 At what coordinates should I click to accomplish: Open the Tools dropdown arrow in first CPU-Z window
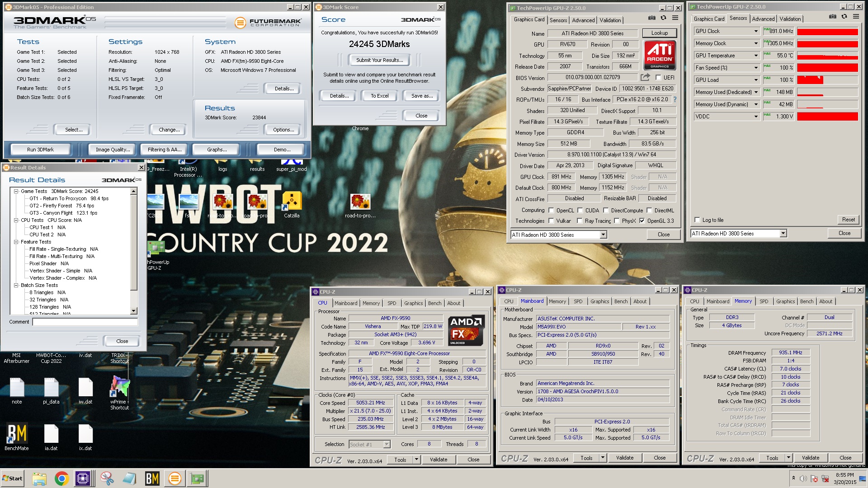(416, 460)
